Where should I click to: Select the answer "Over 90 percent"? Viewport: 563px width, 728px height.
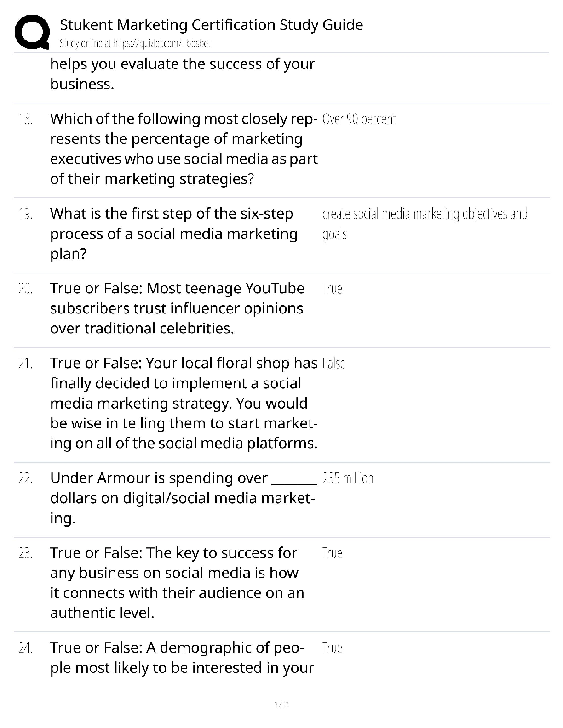pos(359,119)
